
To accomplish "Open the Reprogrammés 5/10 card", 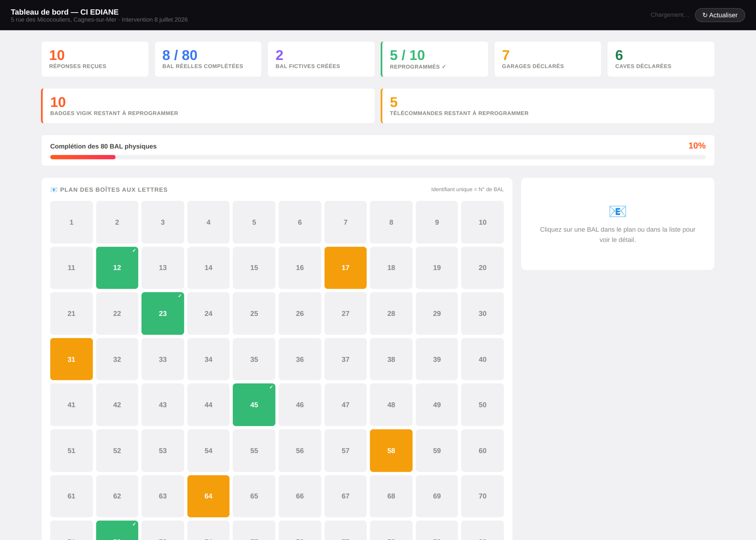I will click(434, 59).
